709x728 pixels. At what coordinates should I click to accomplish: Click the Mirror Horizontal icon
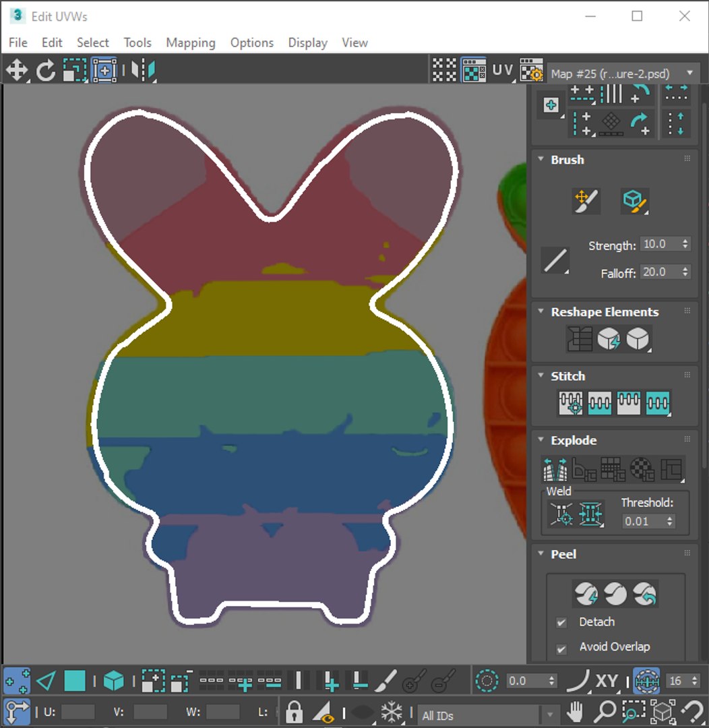[143, 71]
